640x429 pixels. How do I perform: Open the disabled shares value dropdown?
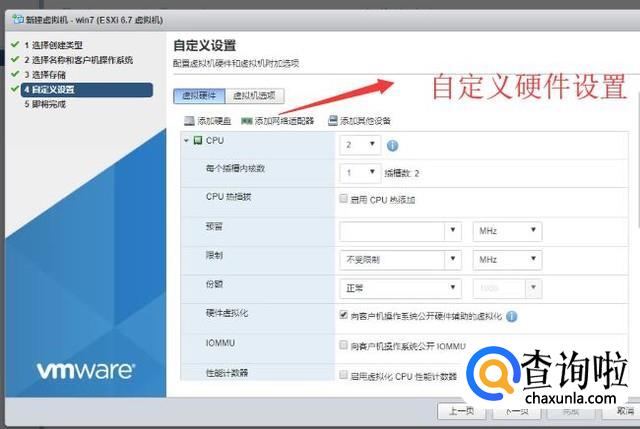click(x=507, y=288)
